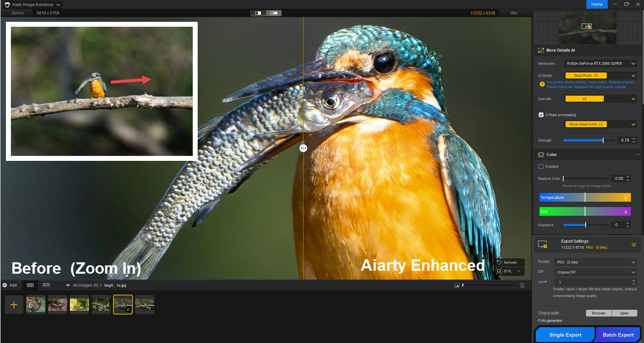Select the yellow flower thumbnail

pos(79,304)
